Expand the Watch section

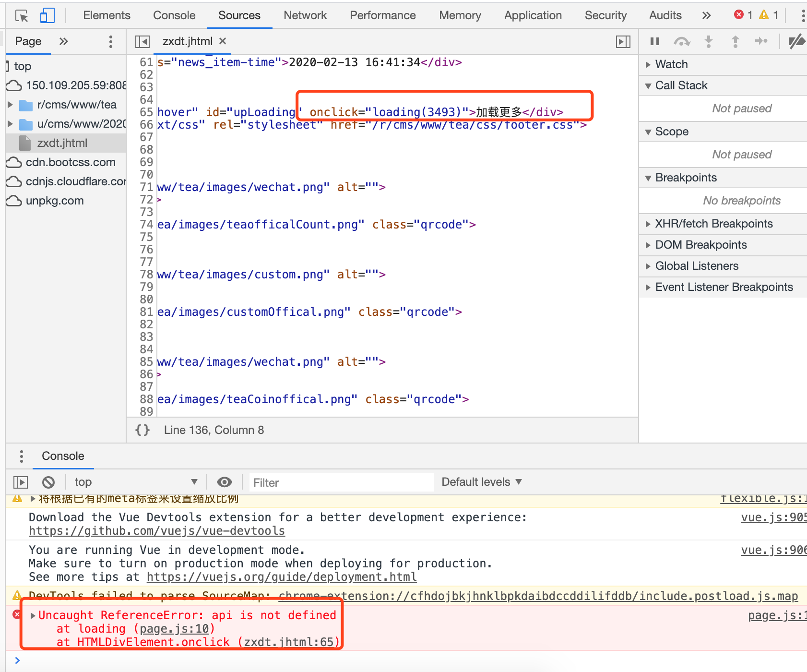[671, 64]
